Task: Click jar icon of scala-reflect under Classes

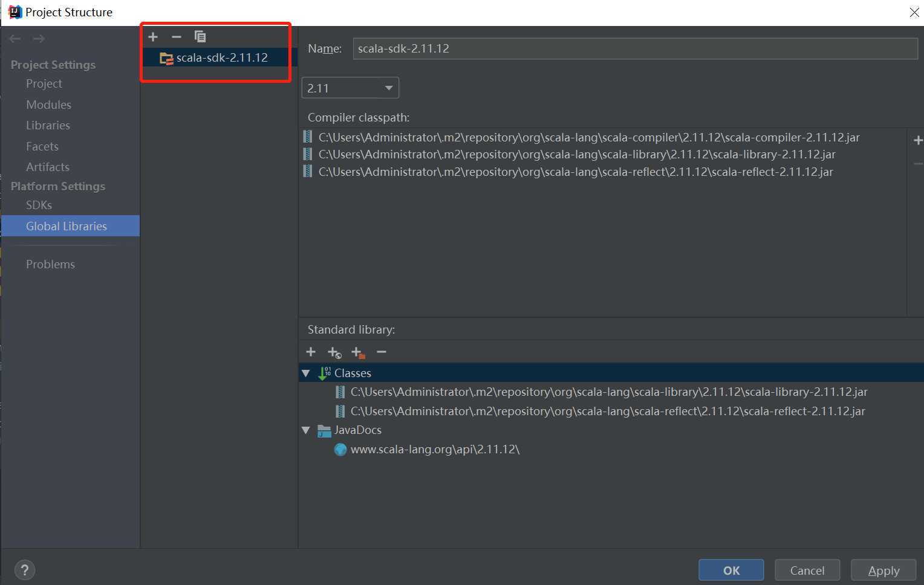Action: pos(340,412)
